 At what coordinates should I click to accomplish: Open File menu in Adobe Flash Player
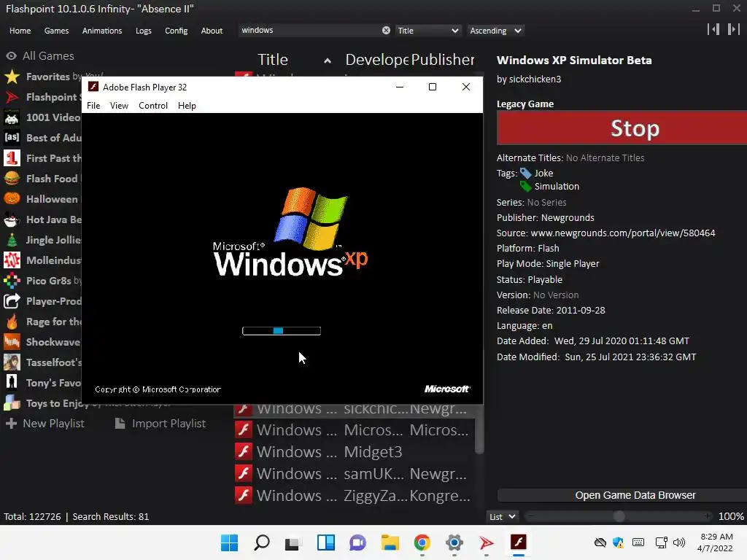coord(93,106)
